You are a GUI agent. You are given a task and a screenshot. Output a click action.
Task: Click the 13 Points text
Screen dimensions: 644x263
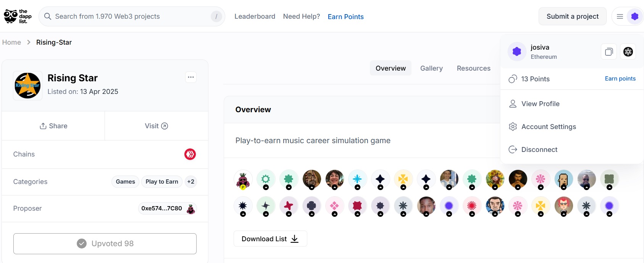click(x=535, y=79)
